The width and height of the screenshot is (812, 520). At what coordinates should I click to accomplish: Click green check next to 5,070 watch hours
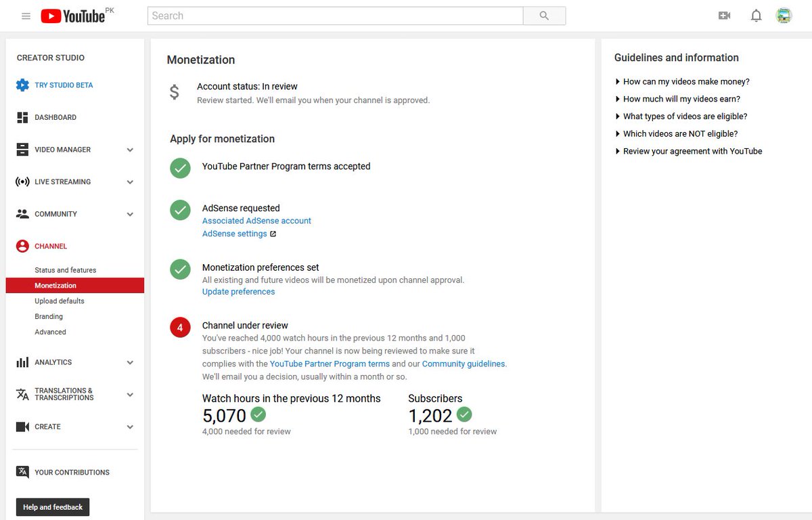pos(258,414)
